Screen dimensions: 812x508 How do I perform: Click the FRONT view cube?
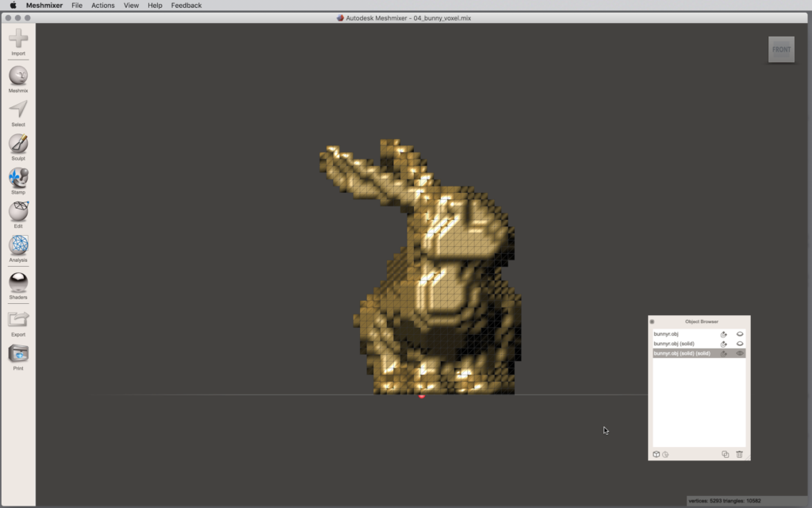click(x=781, y=49)
